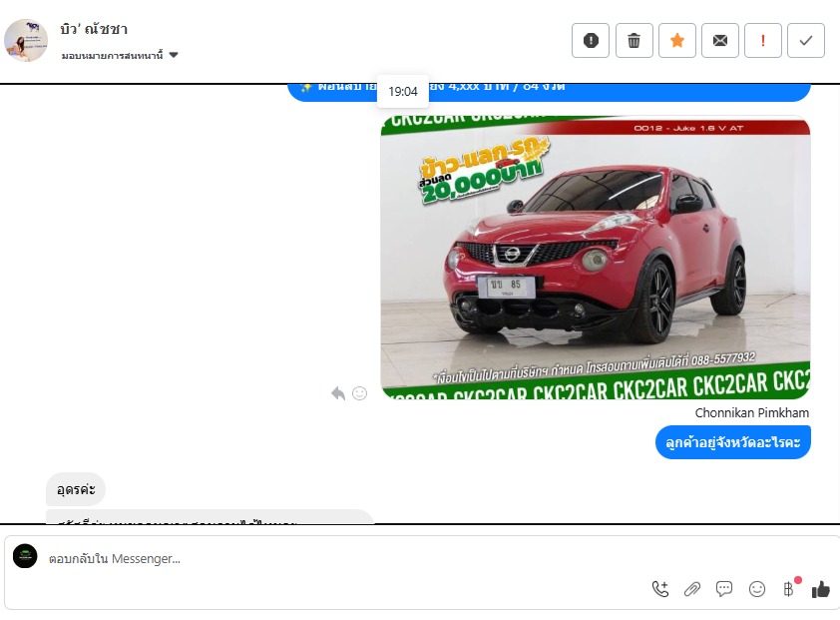React to car image with emoji

[x=360, y=393]
